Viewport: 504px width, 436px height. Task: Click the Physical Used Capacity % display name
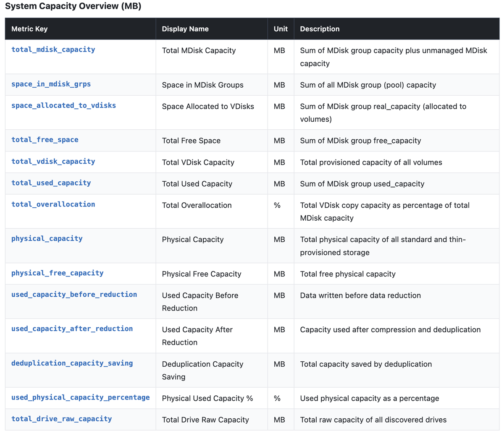(x=207, y=398)
